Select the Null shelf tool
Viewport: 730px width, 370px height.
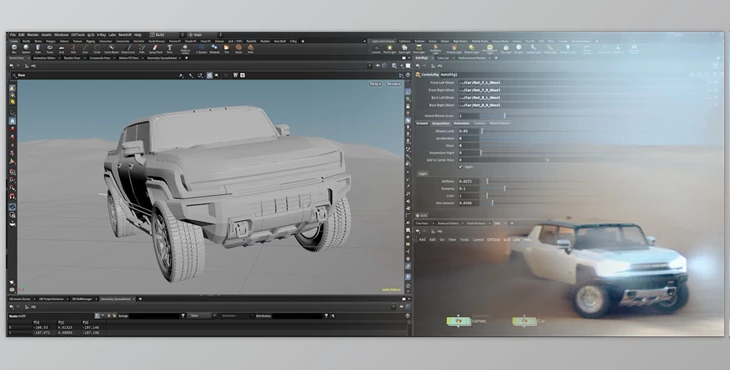(x=73, y=48)
